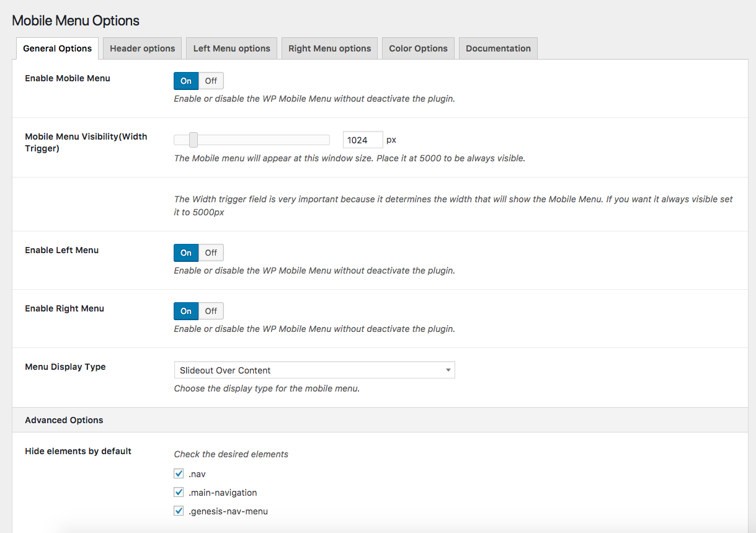756x533 pixels.
Task: Uncheck the .main-navigation checkbox
Action: 179,493
